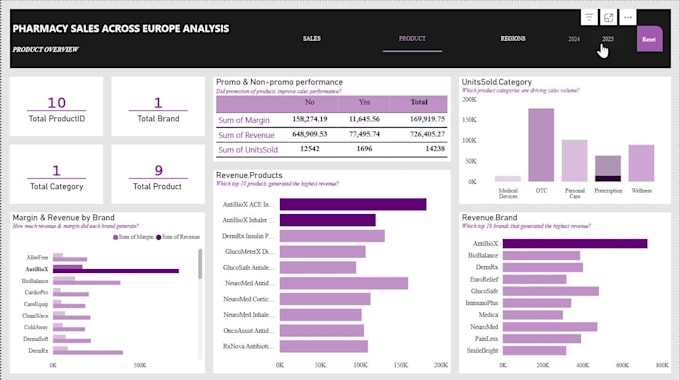Image resolution: width=680 pixels, height=380 pixels.
Task: Click the focus mode icon
Action: (608, 17)
